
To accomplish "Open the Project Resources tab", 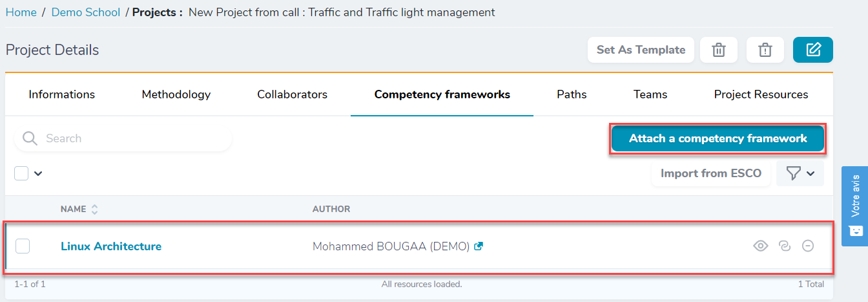I will 761,94.
